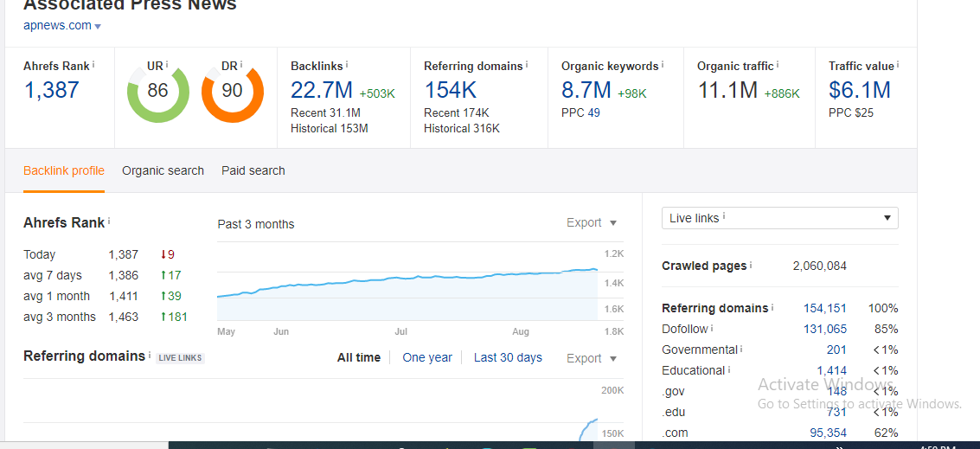Click the info icon next to DR
Viewport: 980px width, 449px height.
241,65
